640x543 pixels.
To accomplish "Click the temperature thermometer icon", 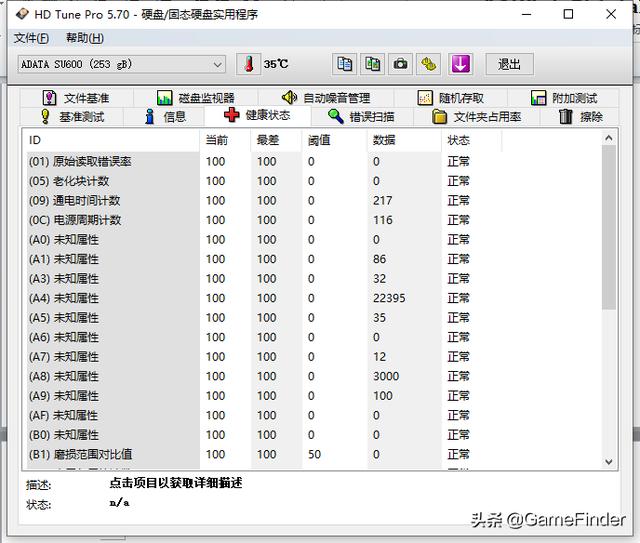I will [x=249, y=64].
